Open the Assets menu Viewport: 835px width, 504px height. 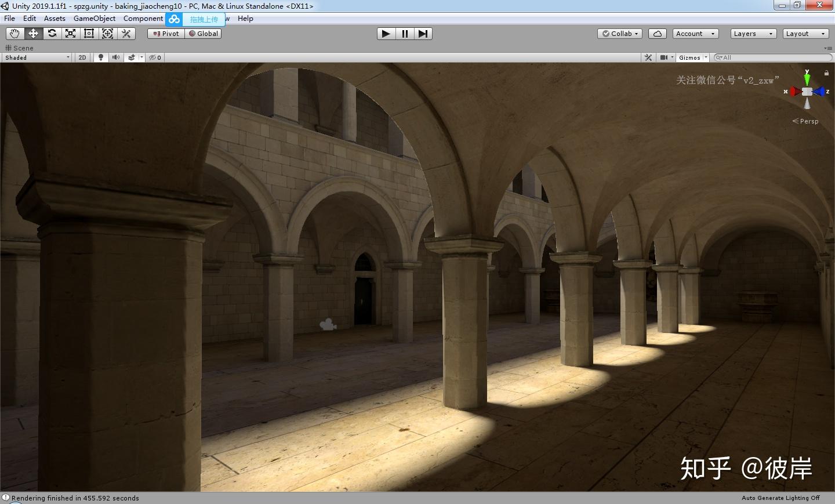55,19
